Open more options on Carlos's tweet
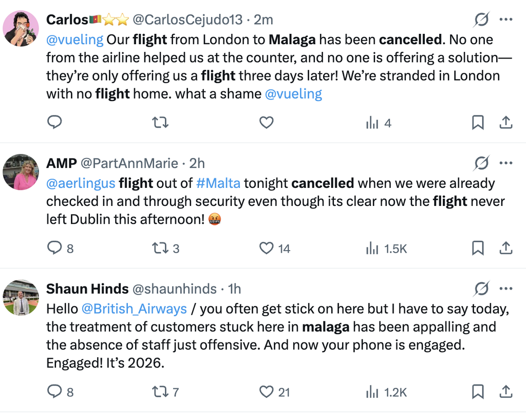 tap(506, 20)
